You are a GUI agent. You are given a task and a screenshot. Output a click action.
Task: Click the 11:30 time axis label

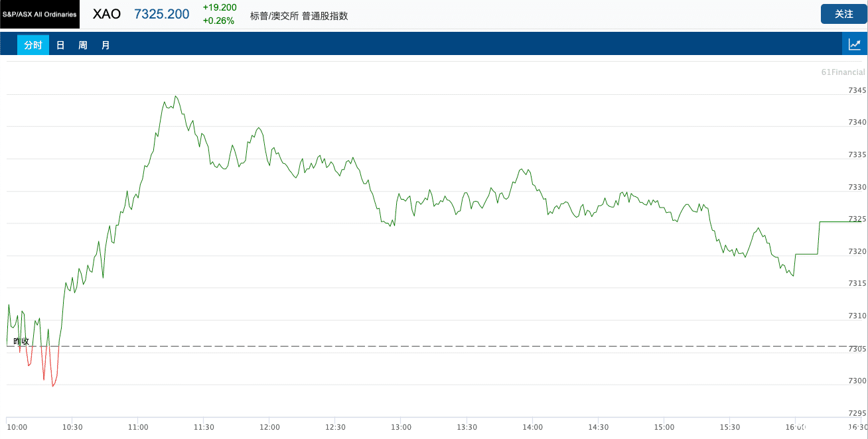[x=204, y=427]
